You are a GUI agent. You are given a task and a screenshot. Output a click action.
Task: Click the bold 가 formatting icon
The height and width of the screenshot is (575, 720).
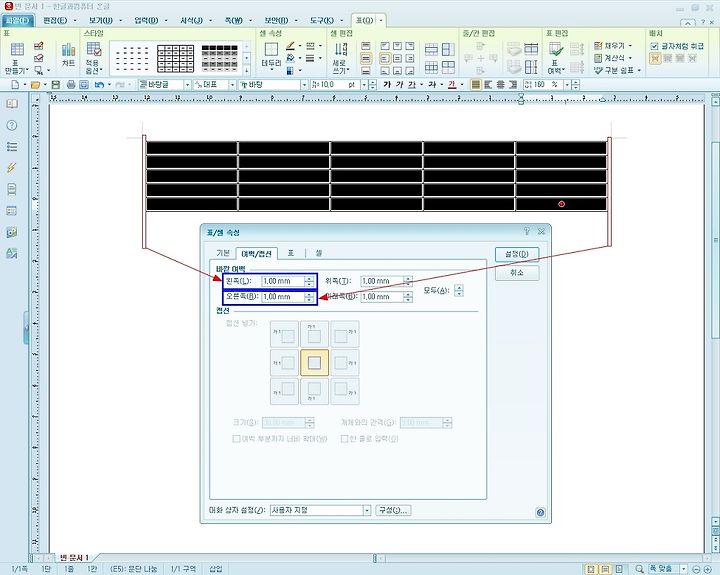pos(387,85)
